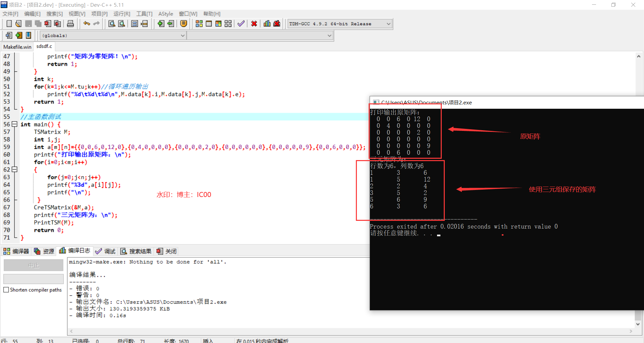Click the 关闭 bottom panel tab
Viewport: 644px width, 343px height.
coord(166,251)
